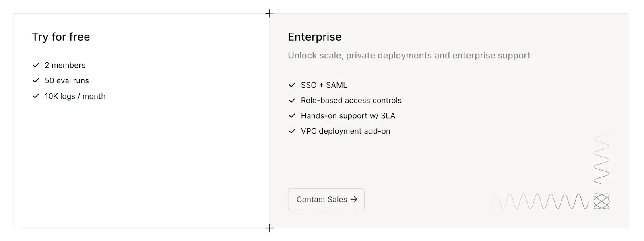Select the "Try for free" heading
Screen dimensions: 644x241
tap(61, 37)
